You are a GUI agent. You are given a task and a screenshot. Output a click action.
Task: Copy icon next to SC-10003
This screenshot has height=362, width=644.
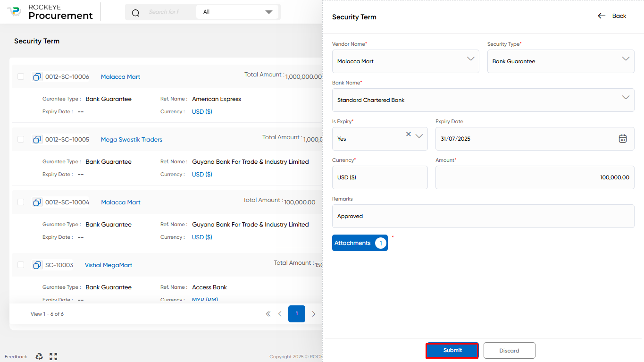pyautogui.click(x=37, y=265)
